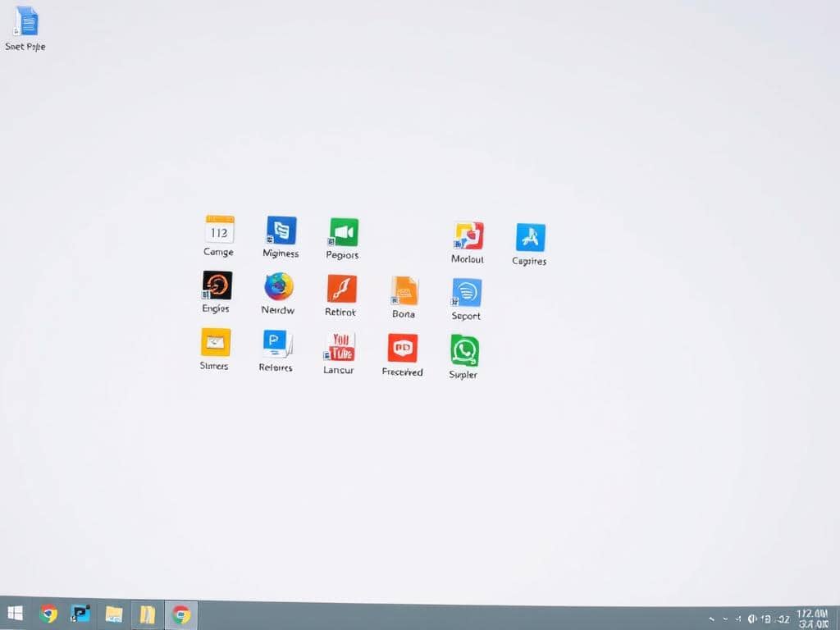The height and width of the screenshot is (630, 840).
Task: Open Chrome beside the Start button
Action: coord(48,614)
